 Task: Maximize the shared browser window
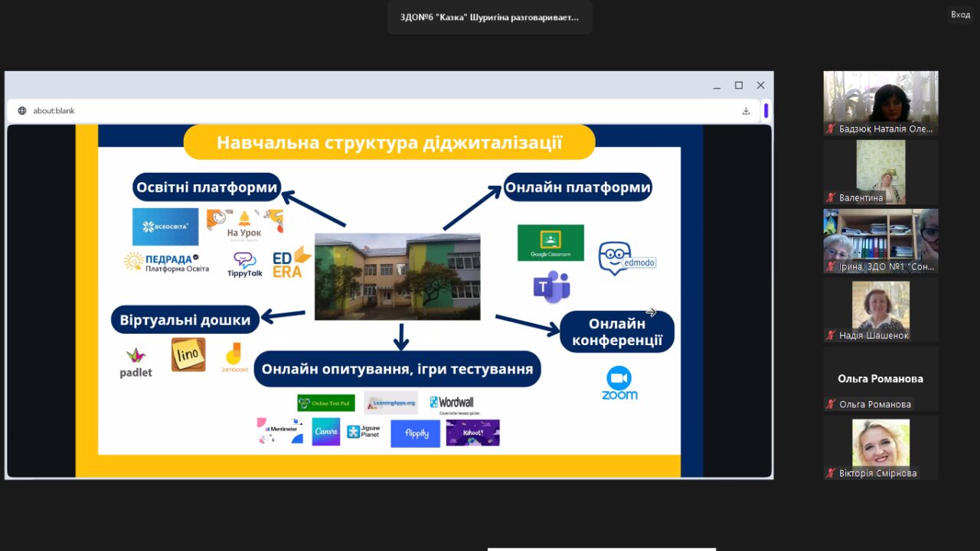739,85
